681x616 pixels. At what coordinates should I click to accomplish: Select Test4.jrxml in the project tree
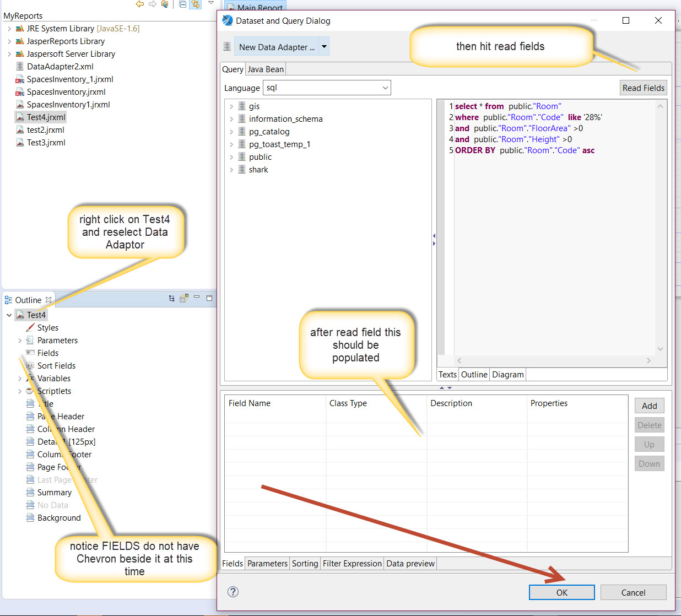pos(46,117)
